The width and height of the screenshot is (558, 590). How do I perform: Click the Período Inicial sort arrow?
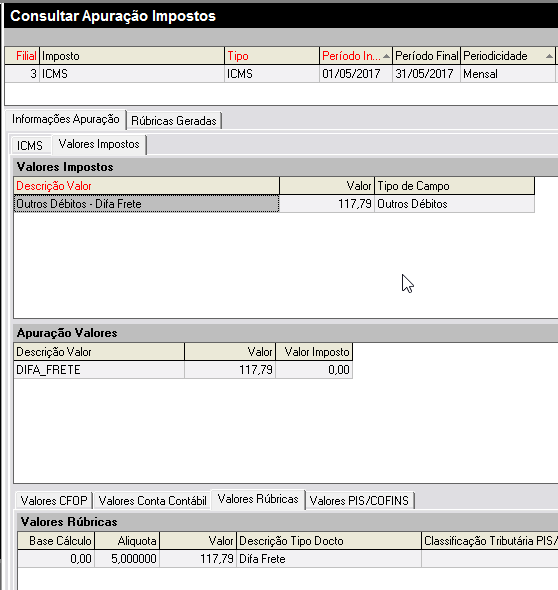[x=386, y=56]
